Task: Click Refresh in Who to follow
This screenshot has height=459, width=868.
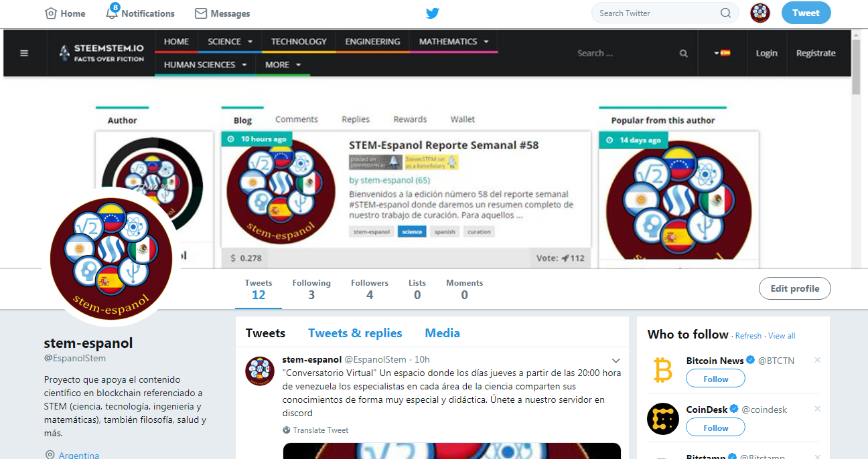Action: point(748,336)
